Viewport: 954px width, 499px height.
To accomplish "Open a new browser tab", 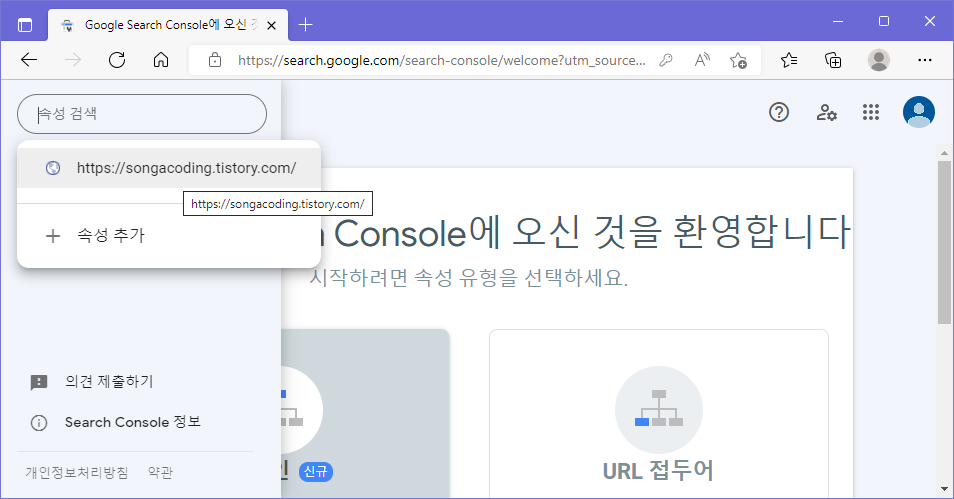I will (305, 24).
